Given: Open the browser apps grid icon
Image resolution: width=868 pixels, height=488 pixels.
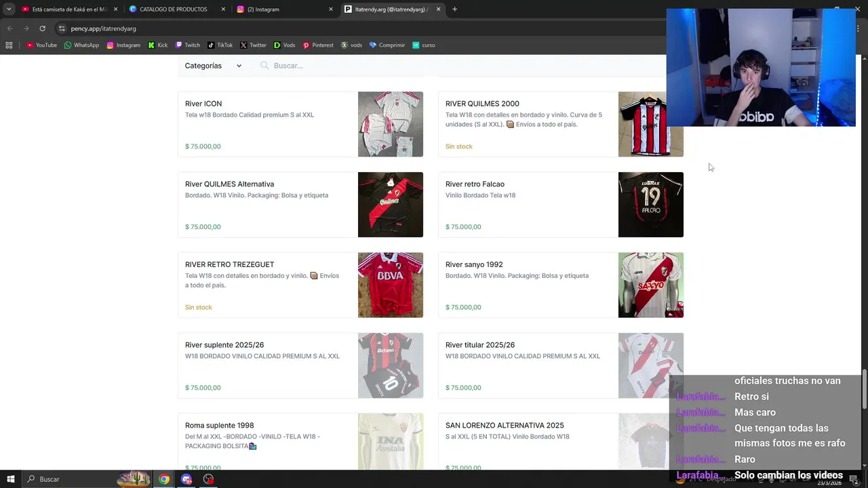Looking at the screenshot, I should pos(9,45).
